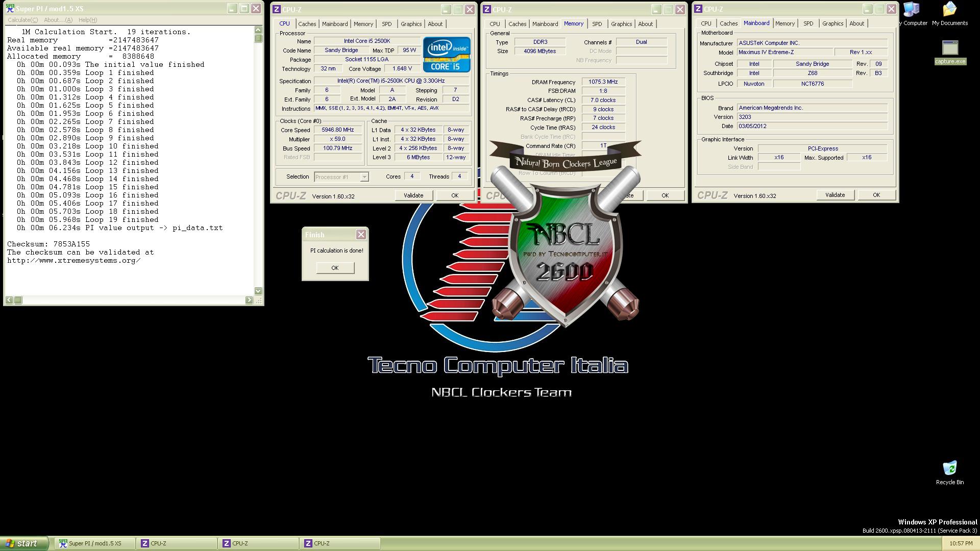Switch to SPD tab in first CPU-Z
Viewport: 980px width, 551px height.
tap(387, 24)
